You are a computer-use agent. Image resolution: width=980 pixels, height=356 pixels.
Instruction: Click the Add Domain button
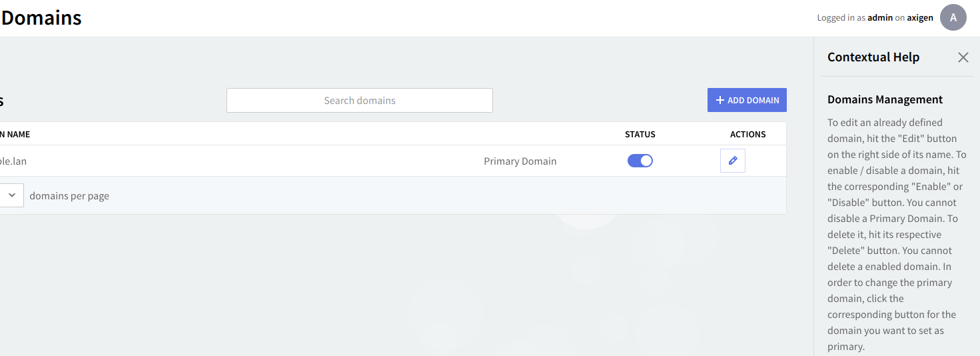pyautogui.click(x=747, y=100)
